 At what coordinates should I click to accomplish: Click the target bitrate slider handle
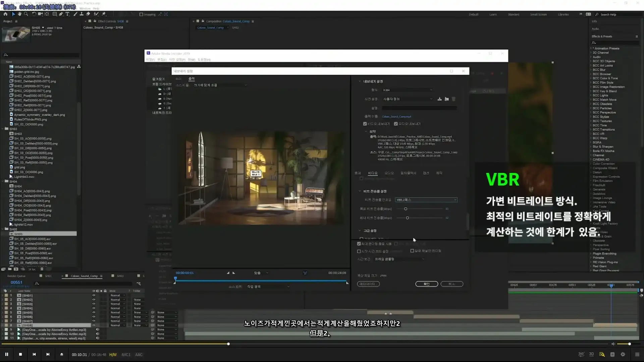pos(406,209)
